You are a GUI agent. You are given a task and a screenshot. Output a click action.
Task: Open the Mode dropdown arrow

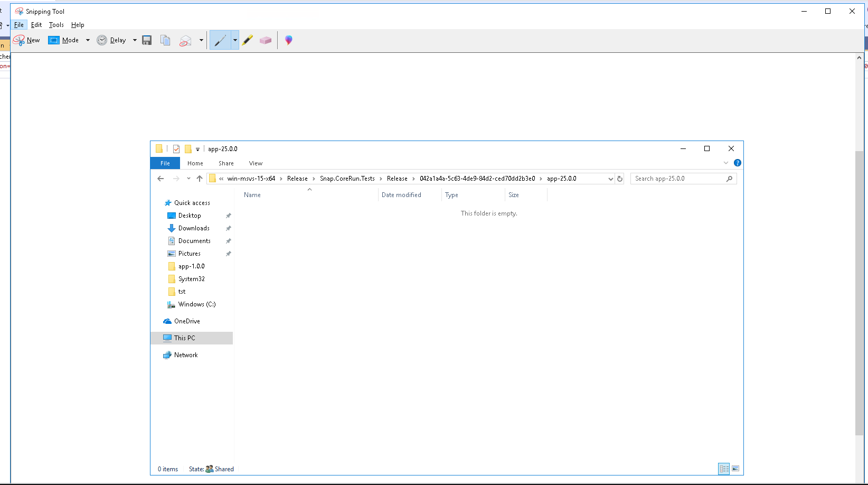(88, 40)
